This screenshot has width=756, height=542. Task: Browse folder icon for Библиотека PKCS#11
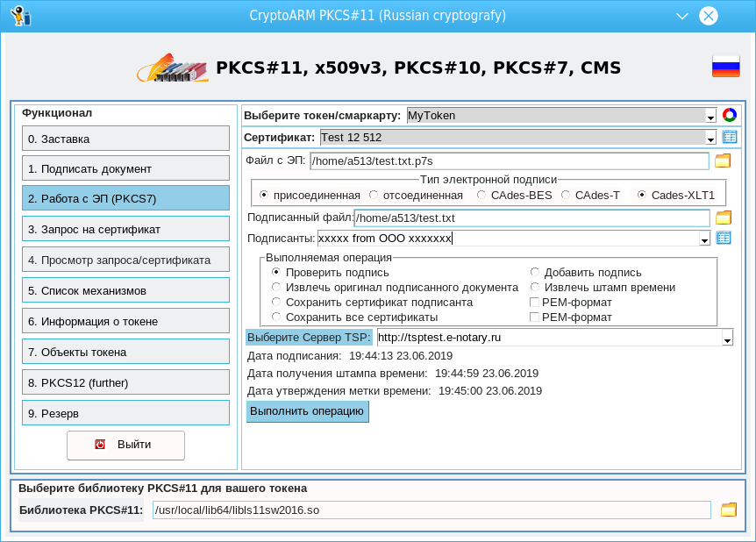pyautogui.click(x=729, y=510)
